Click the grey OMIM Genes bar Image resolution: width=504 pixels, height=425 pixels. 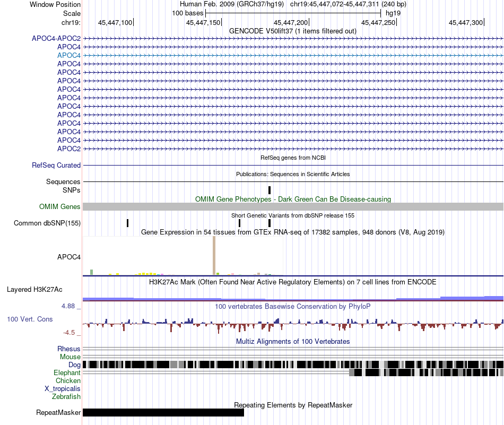coord(293,207)
